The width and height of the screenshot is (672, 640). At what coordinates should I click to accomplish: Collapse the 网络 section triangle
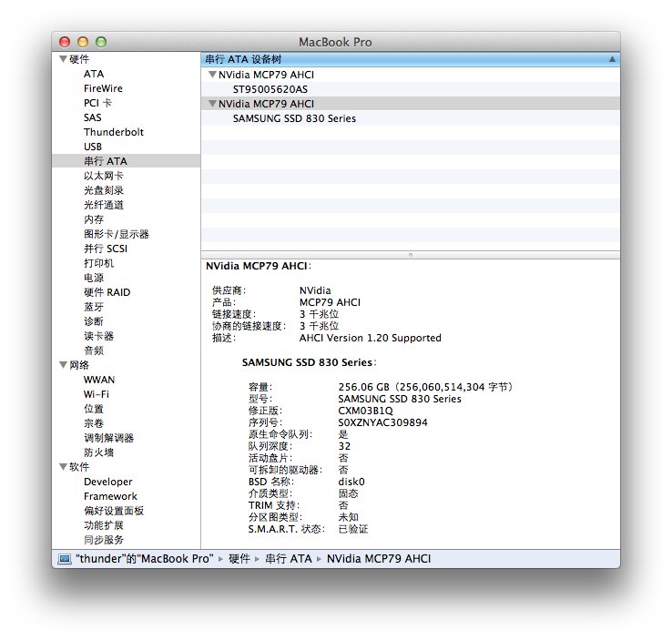pyautogui.click(x=63, y=364)
